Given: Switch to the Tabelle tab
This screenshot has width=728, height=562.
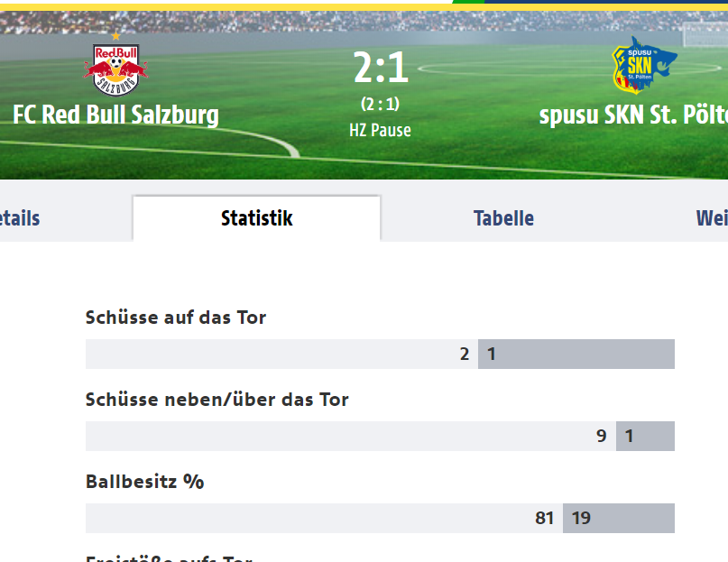Looking at the screenshot, I should tap(503, 218).
